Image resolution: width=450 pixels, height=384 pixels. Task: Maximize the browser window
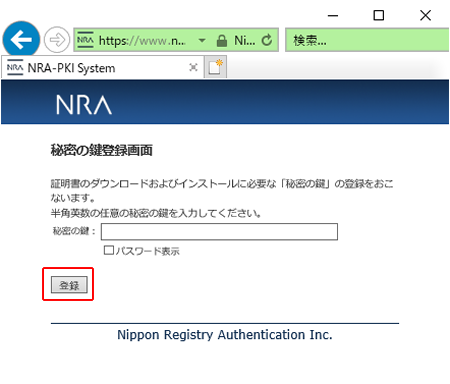[379, 15]
